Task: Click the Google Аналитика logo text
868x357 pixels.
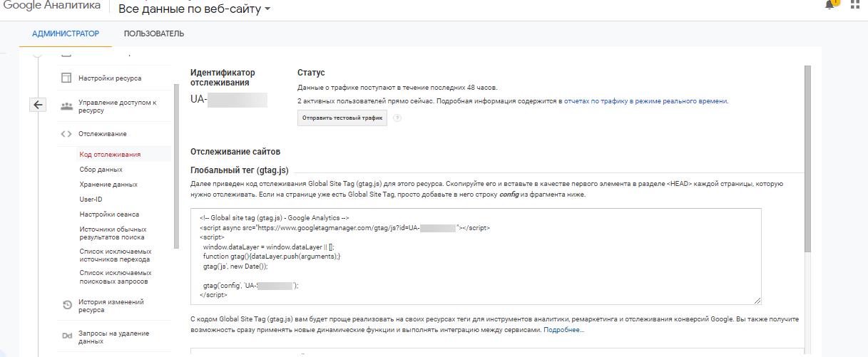Action: point(52,5)
